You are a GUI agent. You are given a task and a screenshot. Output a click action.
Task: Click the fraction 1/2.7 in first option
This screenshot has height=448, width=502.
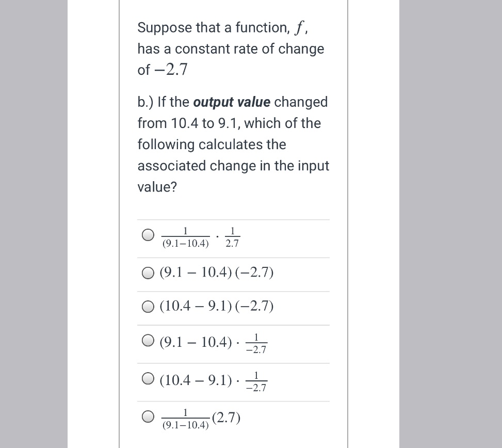(232, 236)
